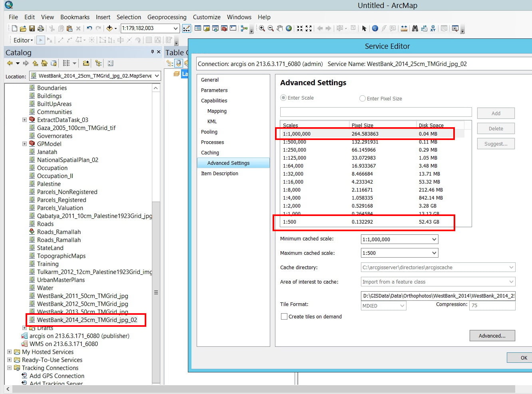
Task: Open the Item Description page
Action: [x=219, y=173]
